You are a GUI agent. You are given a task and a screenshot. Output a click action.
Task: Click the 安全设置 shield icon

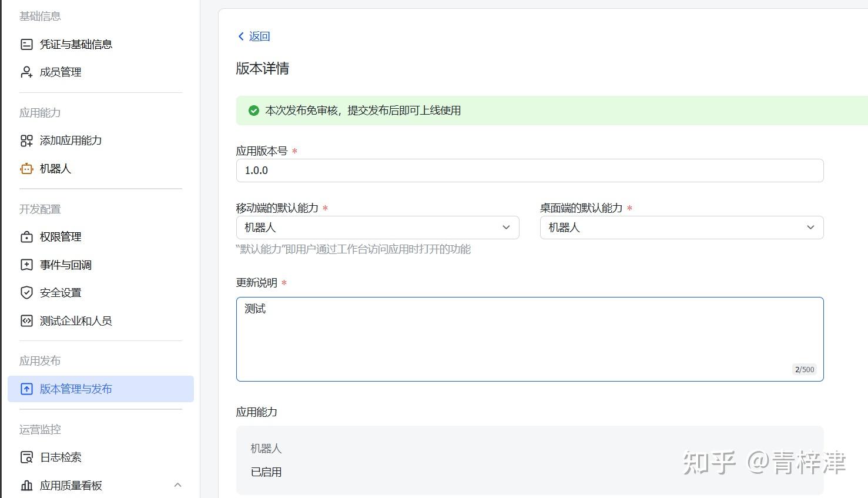click(26, 293)
